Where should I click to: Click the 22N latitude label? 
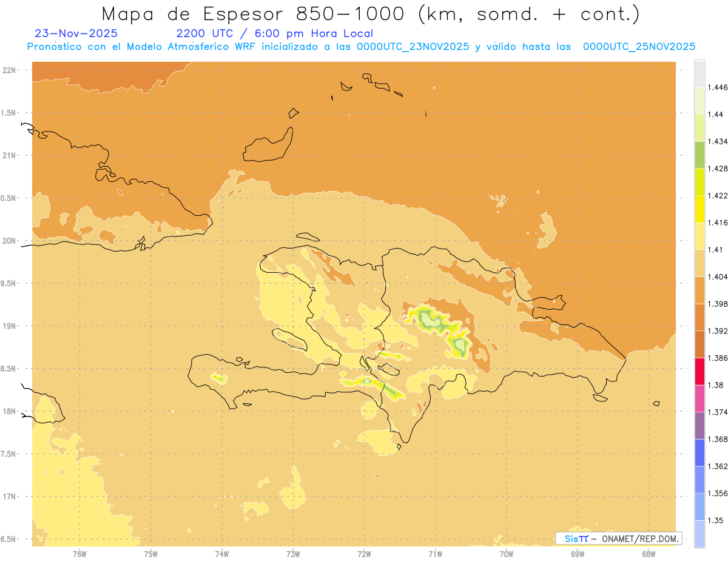(x=8, y=70)
